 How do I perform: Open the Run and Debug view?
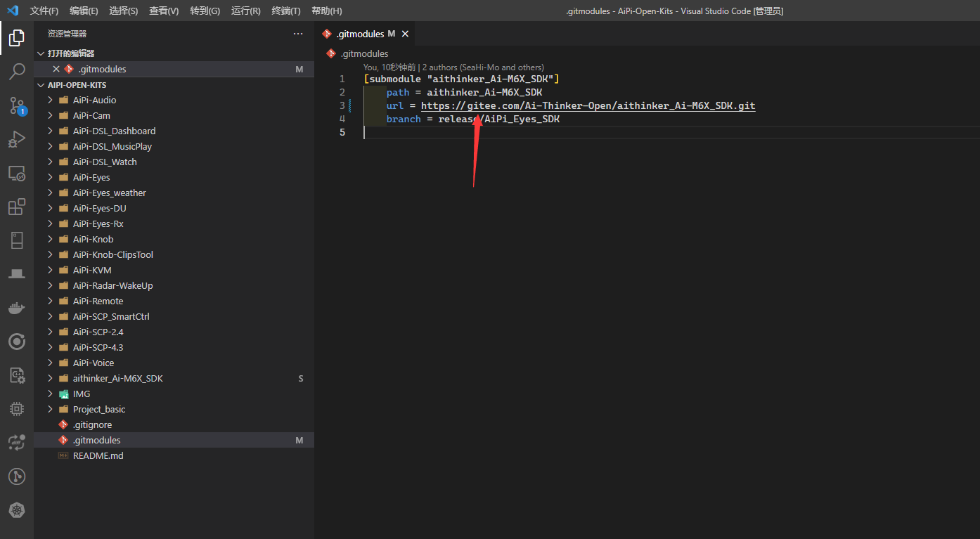point(17,139)
